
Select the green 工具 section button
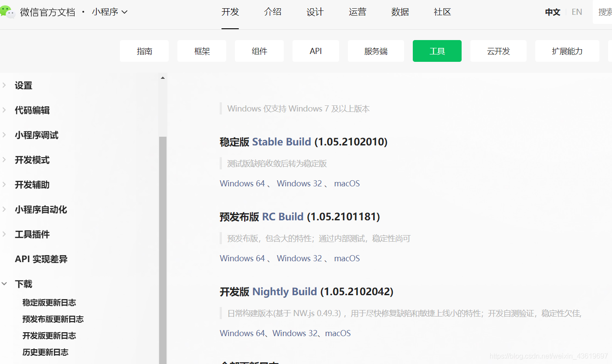437,51
